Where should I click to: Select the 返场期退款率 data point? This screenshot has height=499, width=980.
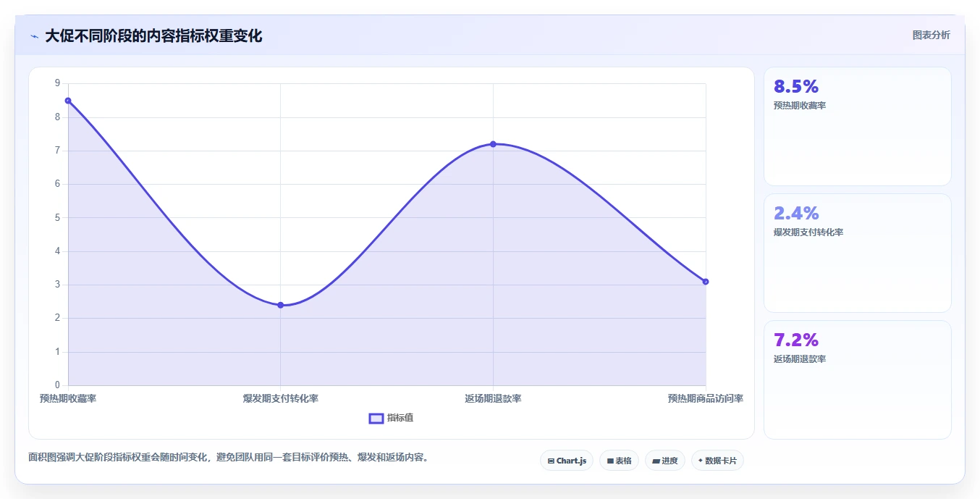(493, 144)
